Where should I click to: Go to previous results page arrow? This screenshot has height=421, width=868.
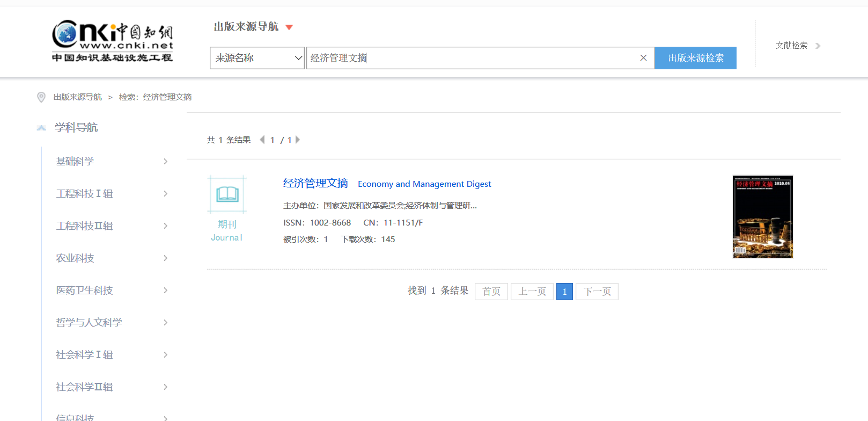(x=262, y=140)
